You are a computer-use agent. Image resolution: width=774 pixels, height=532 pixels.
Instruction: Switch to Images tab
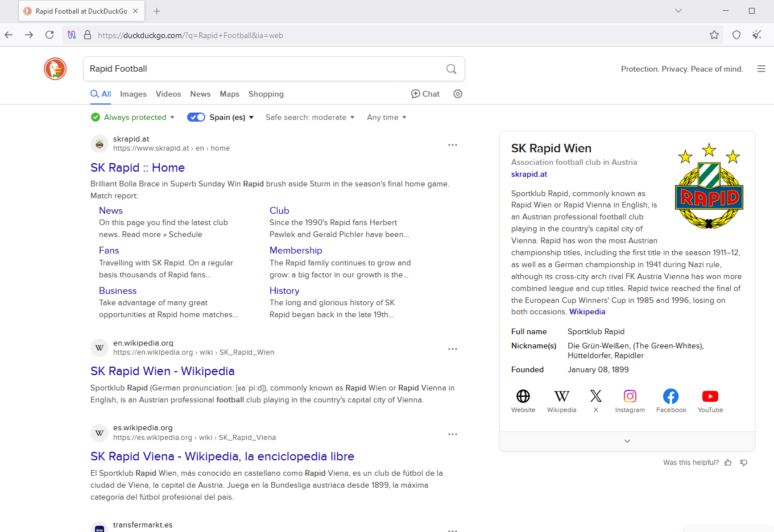133,94
